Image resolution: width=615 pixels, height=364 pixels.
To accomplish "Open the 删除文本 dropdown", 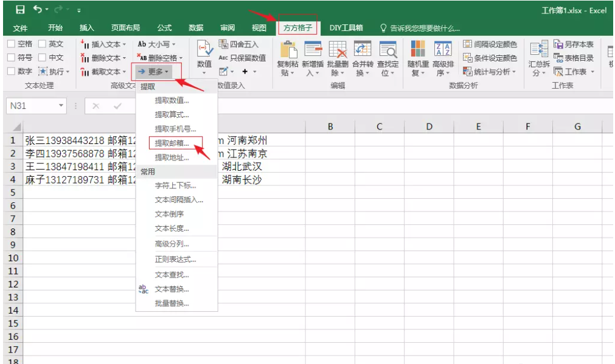I will (103, 58).
